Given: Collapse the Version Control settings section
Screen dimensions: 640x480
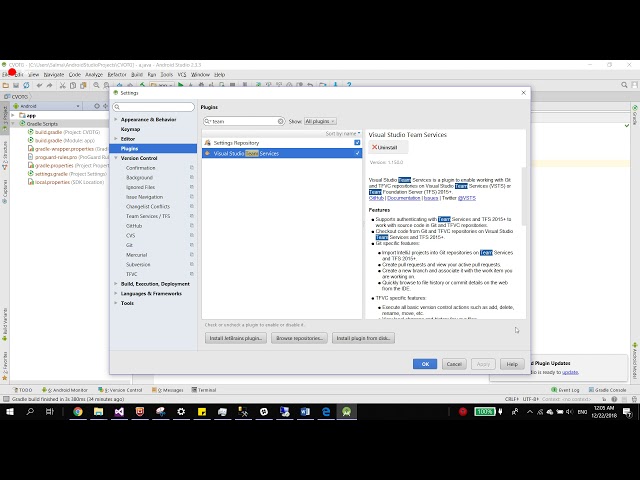Looking at the screenshot, I should (x=116, y=158).
